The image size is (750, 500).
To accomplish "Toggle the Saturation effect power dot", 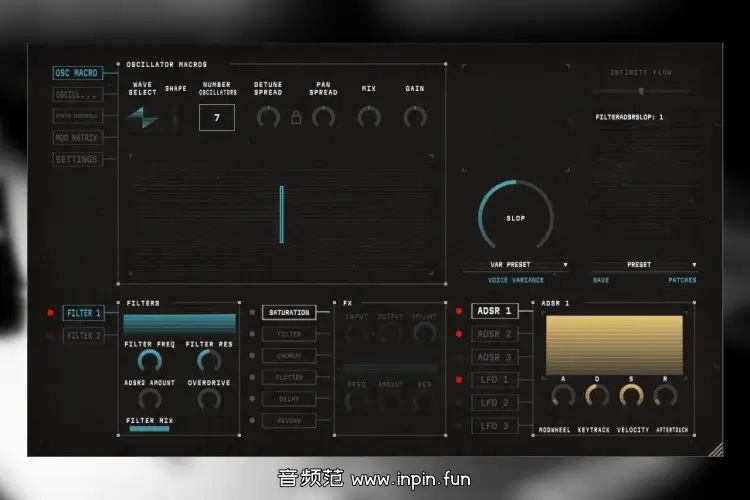I will click(252, 312).
